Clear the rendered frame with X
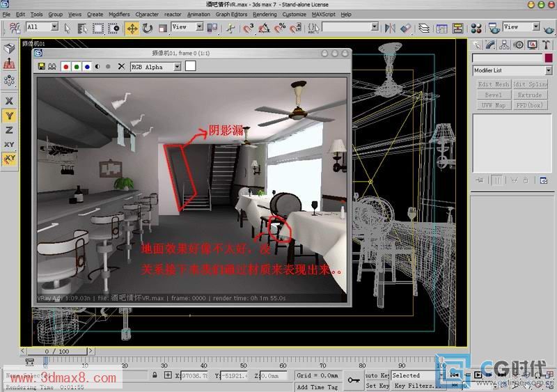 coord(121,66)
